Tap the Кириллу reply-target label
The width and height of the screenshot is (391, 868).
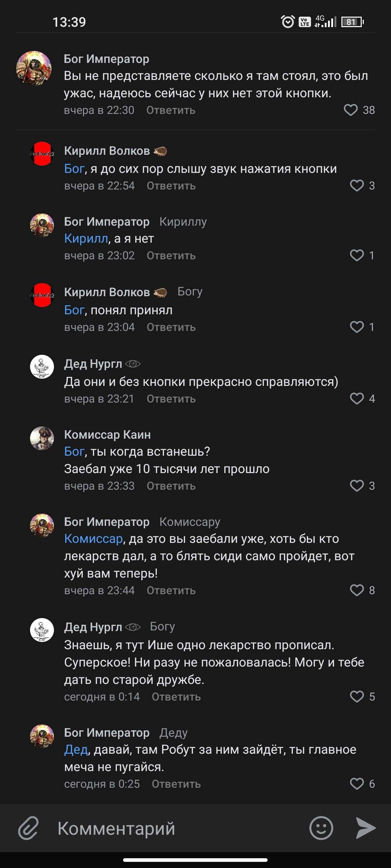[183, 222]
